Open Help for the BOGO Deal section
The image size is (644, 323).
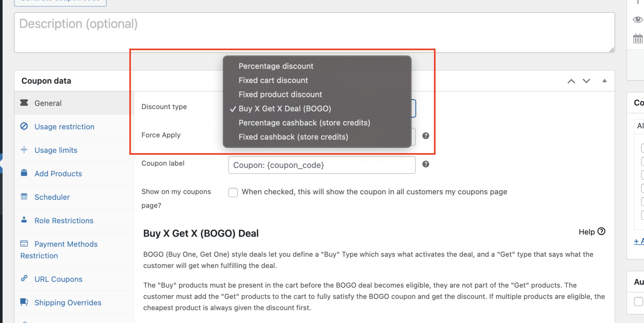click(592, 232)
